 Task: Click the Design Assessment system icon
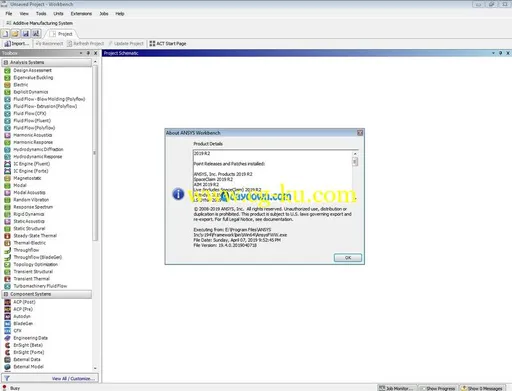coord(7,70)
